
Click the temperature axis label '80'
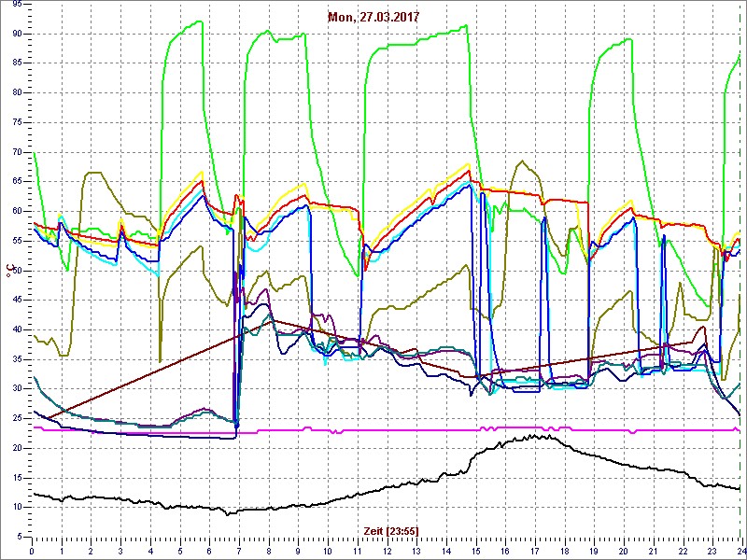(x=17, y=92)
